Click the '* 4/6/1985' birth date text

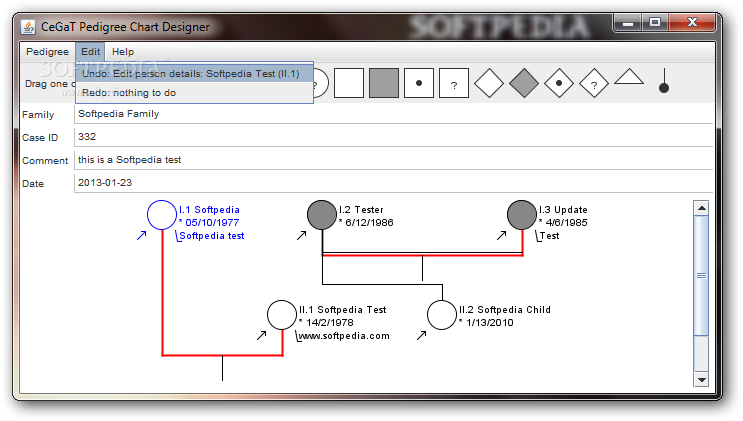(x=563, y=222)
